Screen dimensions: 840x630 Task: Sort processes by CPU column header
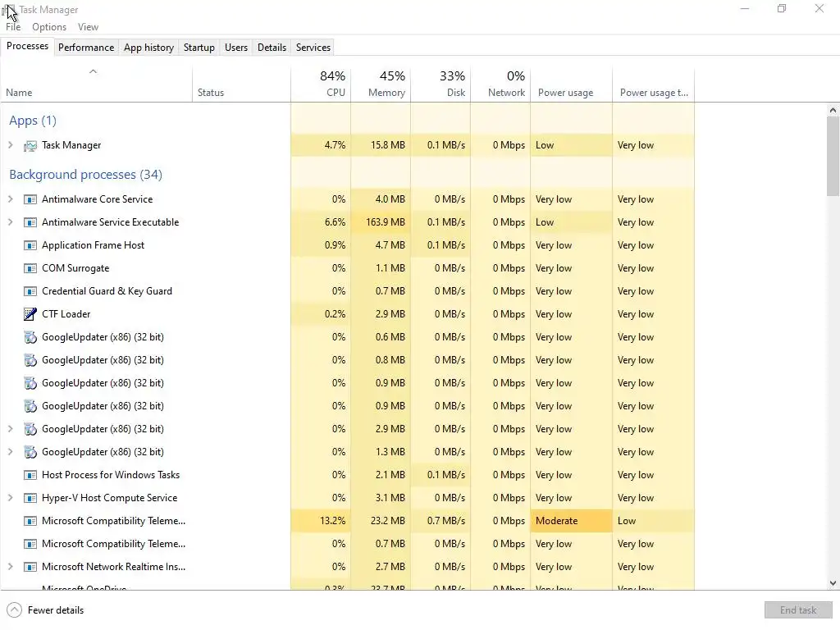pyautogui.click(x=321, y=85)
